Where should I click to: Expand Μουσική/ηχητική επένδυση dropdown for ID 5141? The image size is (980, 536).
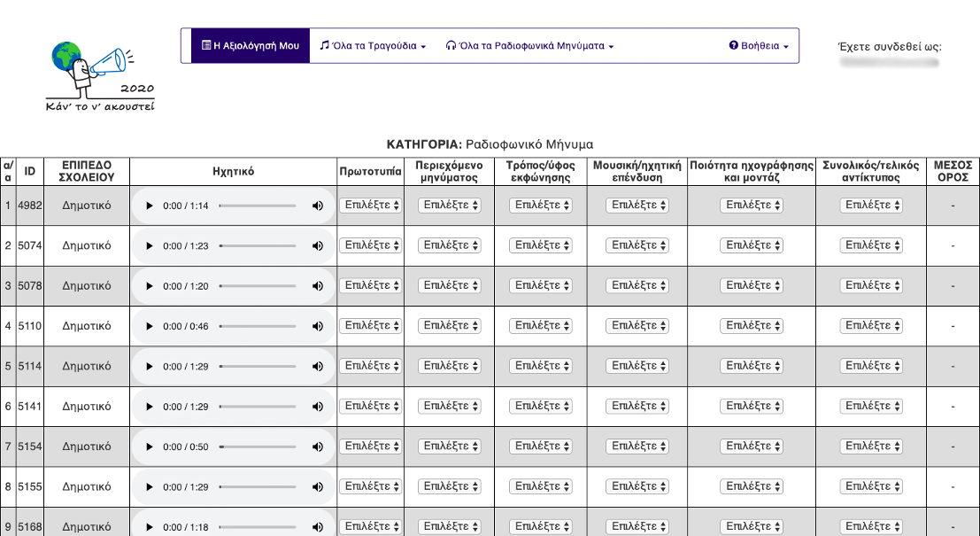pyautogui.click(x=637, y=406)
